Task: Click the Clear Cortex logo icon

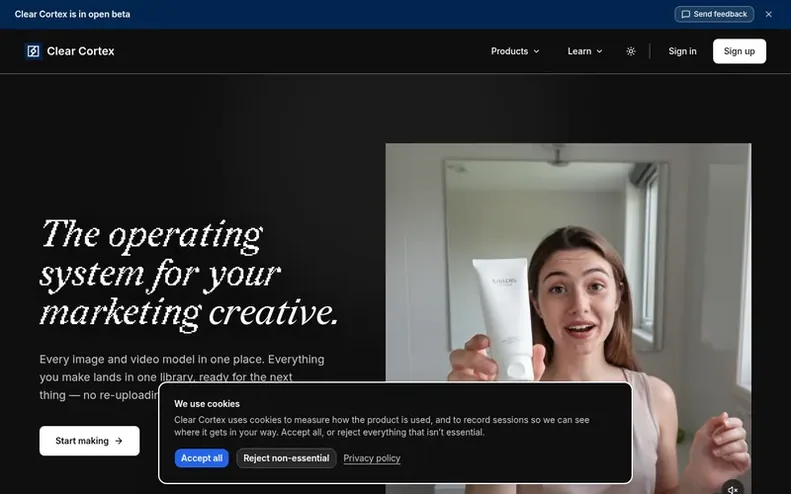Action: (33, 51)
